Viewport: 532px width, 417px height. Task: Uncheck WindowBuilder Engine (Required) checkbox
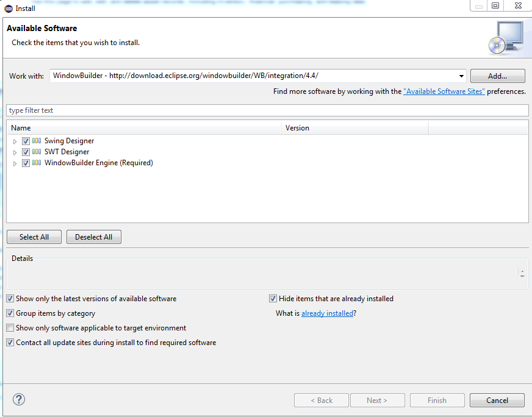[26, 163]
